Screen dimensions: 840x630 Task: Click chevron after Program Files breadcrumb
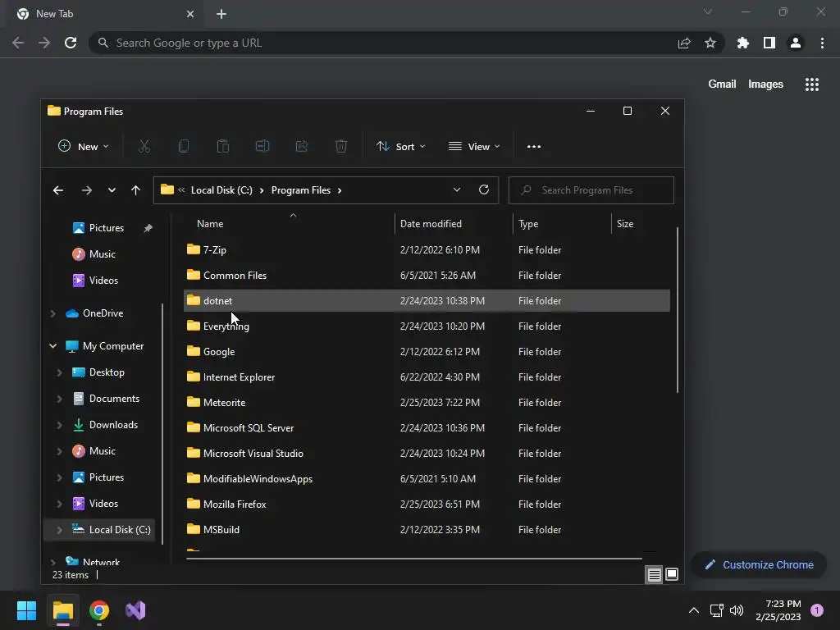[340, 190]
